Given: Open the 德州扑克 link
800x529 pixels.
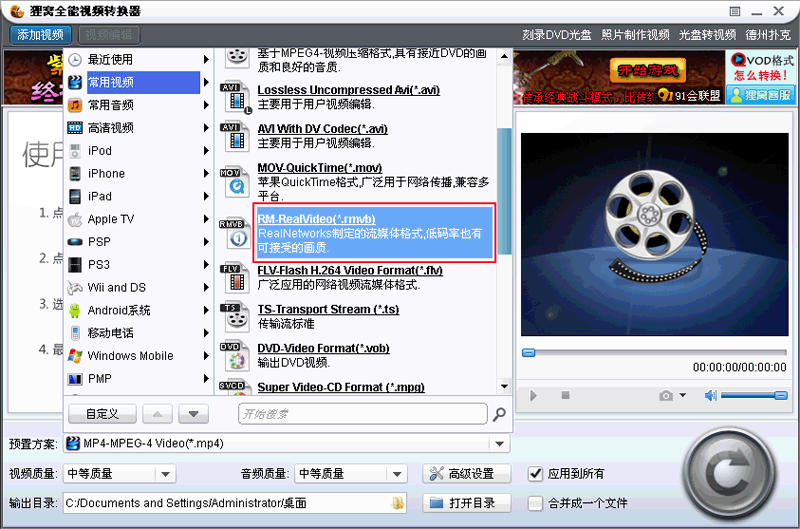Looking at the screenshot, I should pyautogui.click(x=768, y=35).
